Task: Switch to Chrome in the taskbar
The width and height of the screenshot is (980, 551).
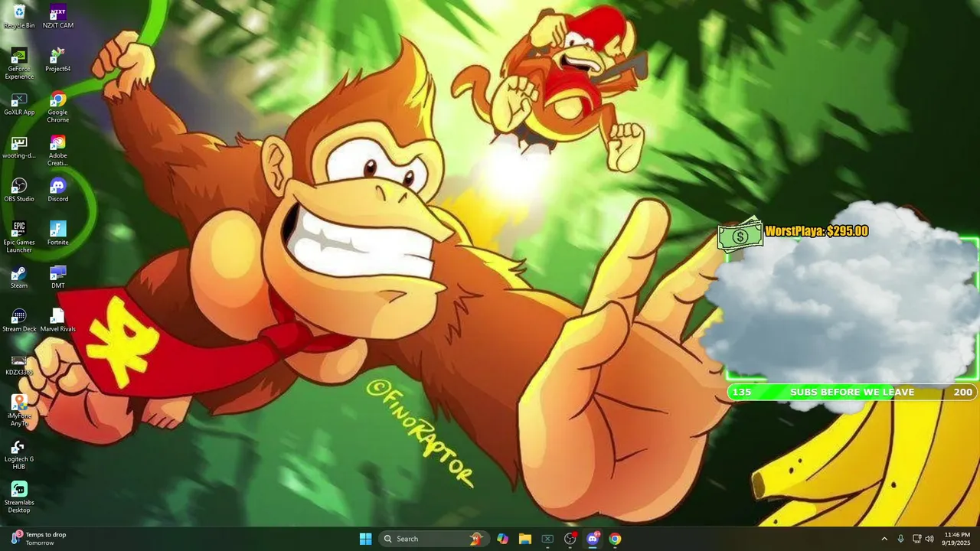Action: point(615,539)
